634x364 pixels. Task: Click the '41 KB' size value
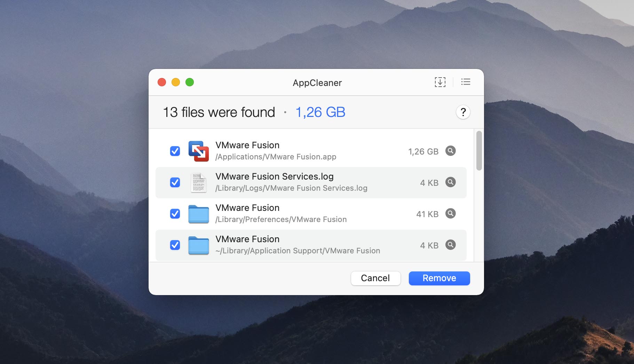click(427, 214)
